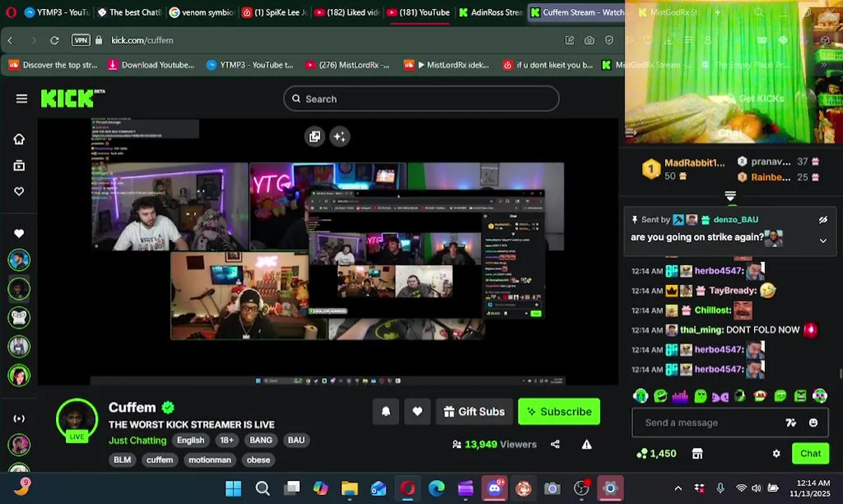Click the purple bowtie emote
This screenshot has height=504, width=843.
point(720,397)
